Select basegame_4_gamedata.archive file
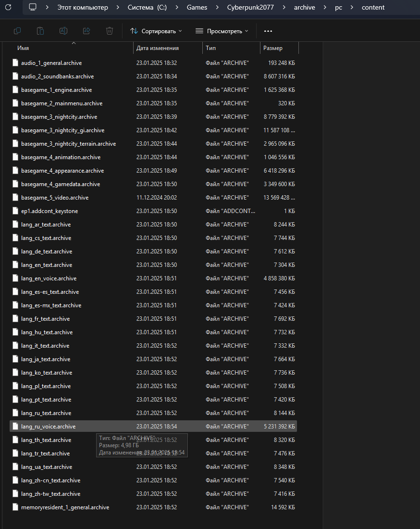The image size is (420, 529). pos(153,184)
